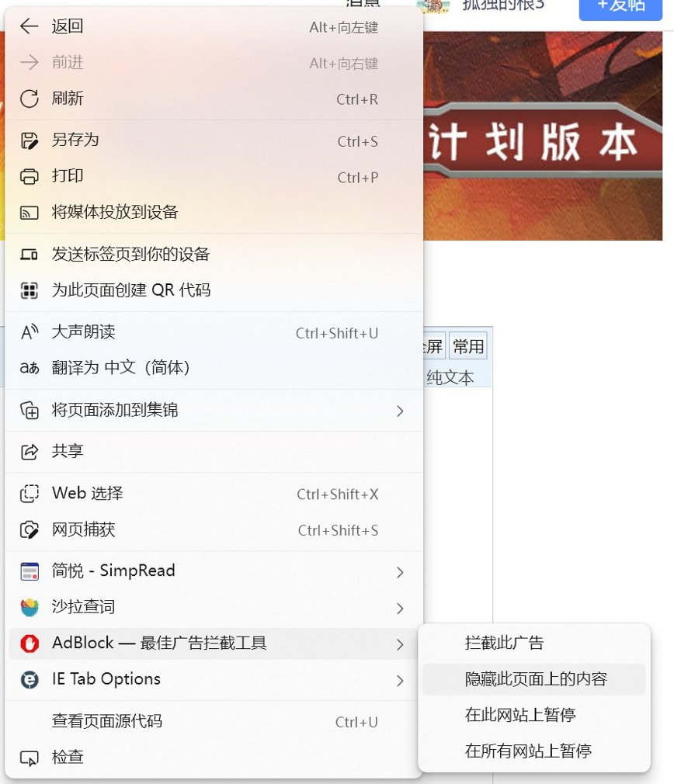Click the AdBlock red hand icon

pyautogui.click(x=30, y=643)
